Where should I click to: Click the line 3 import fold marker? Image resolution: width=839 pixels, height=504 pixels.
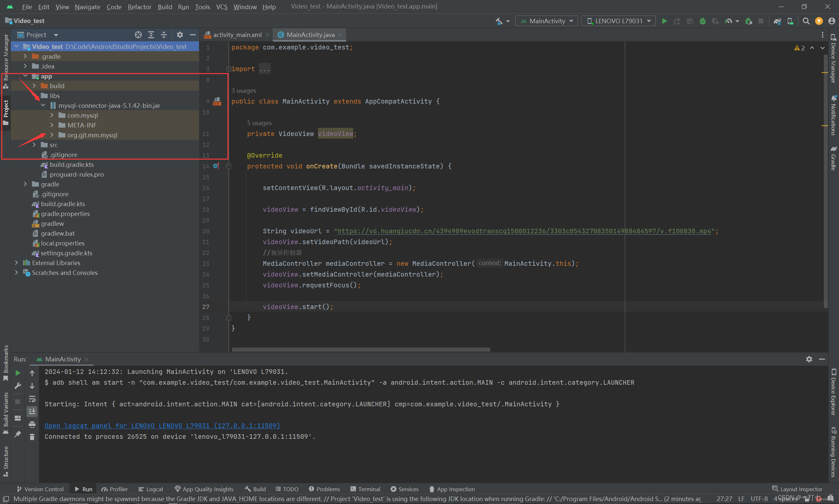coord(229,69)
